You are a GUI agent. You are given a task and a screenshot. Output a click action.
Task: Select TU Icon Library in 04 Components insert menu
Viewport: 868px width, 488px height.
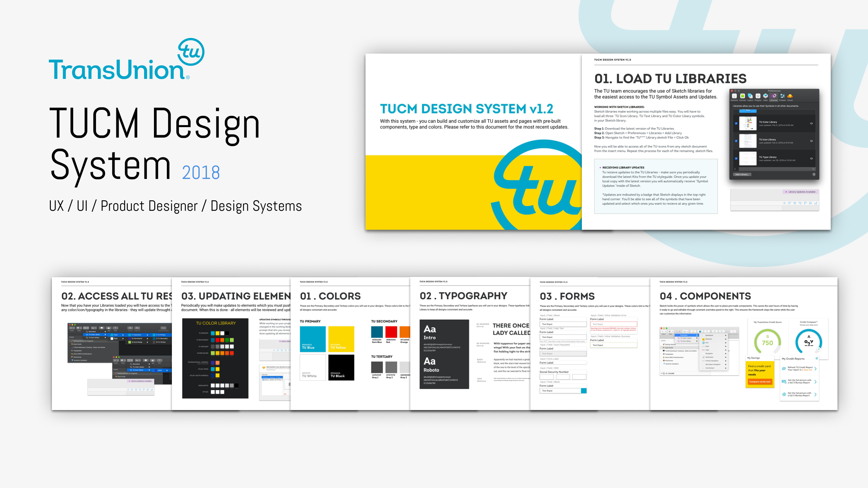[687, 341]
